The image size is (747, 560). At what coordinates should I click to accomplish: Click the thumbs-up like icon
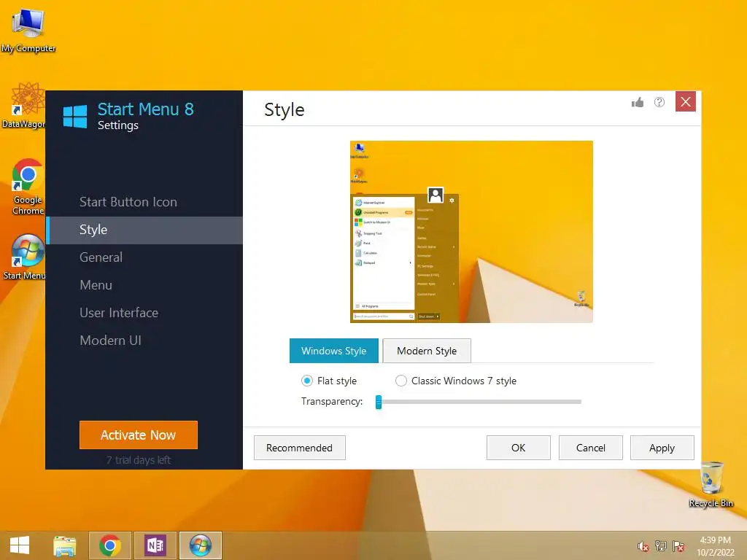(638, 102)
